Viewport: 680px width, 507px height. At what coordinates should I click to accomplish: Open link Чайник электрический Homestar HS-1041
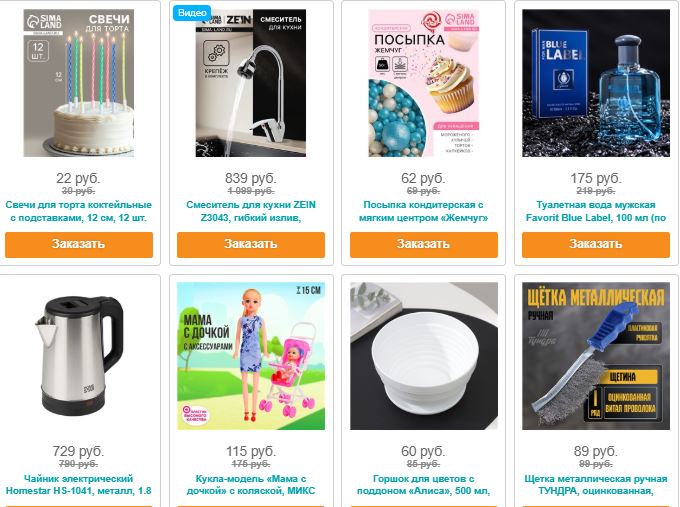79,485
